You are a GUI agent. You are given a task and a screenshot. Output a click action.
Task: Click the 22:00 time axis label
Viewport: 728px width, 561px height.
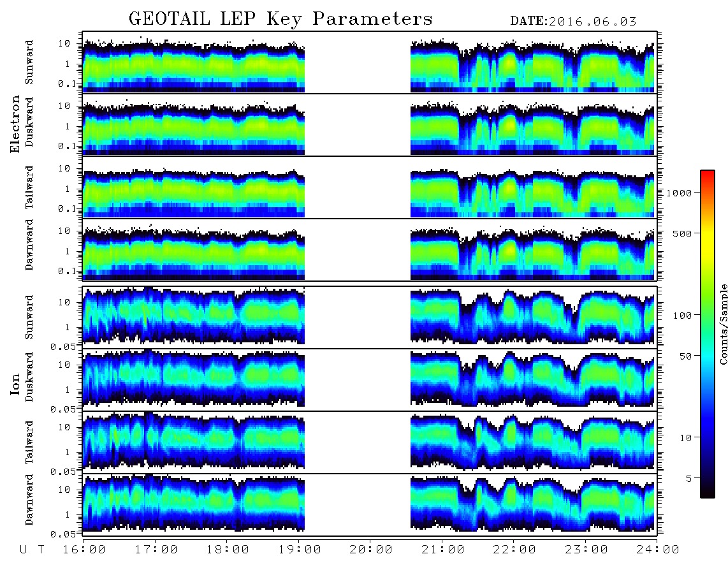(x=514, y=550)
